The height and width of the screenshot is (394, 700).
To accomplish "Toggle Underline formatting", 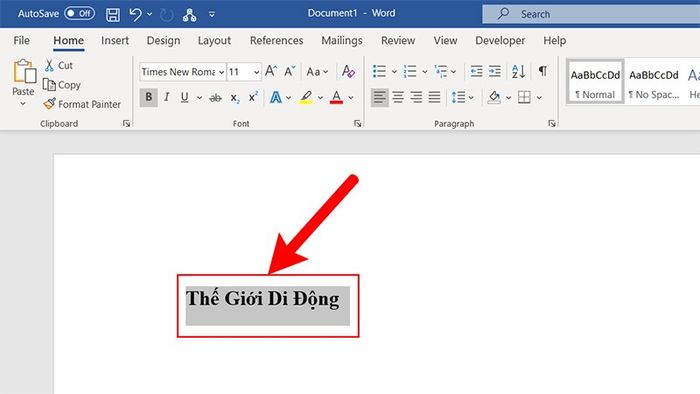I will (x=184, y=97).
